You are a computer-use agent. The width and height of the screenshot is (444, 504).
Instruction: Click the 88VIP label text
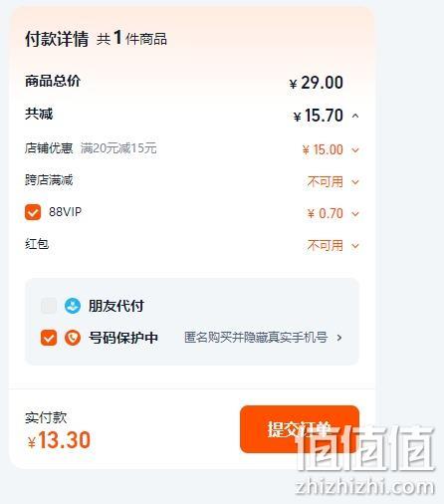click(x=66, y=212)
